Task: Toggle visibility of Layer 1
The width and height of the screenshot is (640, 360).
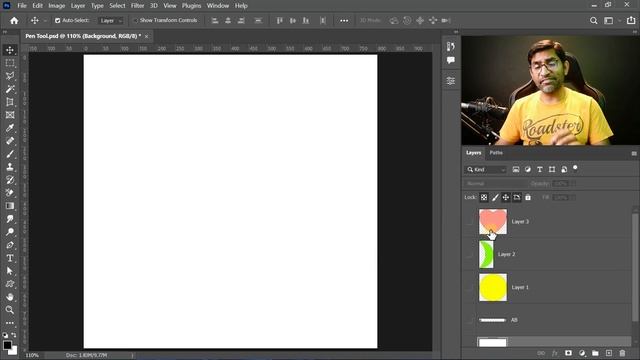Action: [x=469, y=287]
